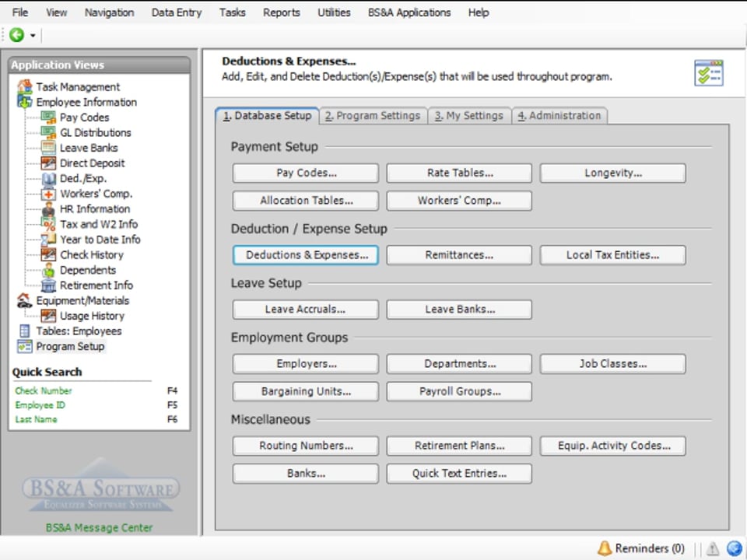Image resolution: width=747 pixels, height=560 pixels.
Task: Click the Dependents icon
Action: (48, 270)
